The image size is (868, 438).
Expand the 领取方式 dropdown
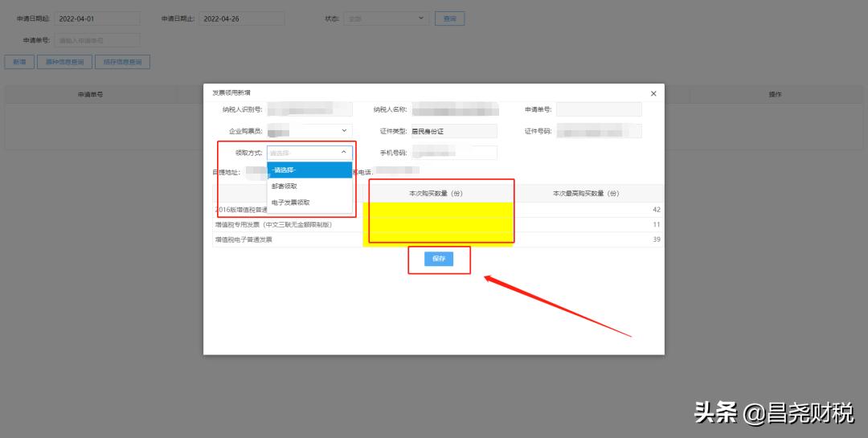point(309,153)
